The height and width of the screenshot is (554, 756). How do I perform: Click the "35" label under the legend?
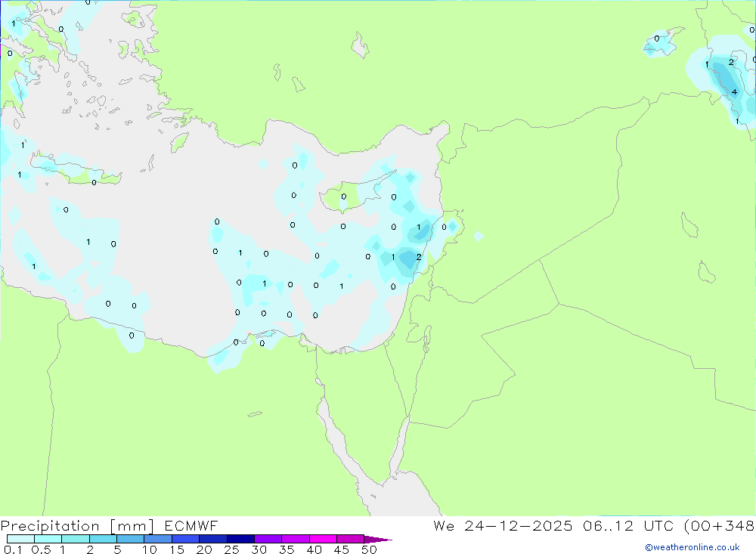(x=287, y=549)
